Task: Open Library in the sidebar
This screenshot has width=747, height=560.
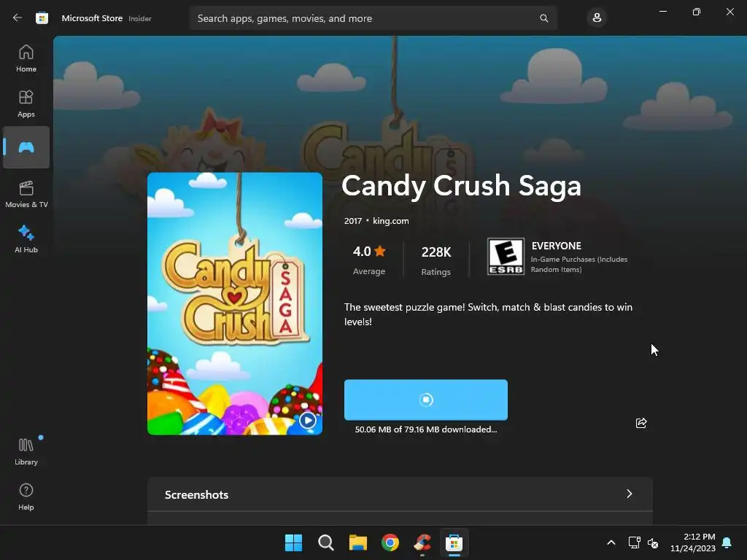Action: pos(26,451)
